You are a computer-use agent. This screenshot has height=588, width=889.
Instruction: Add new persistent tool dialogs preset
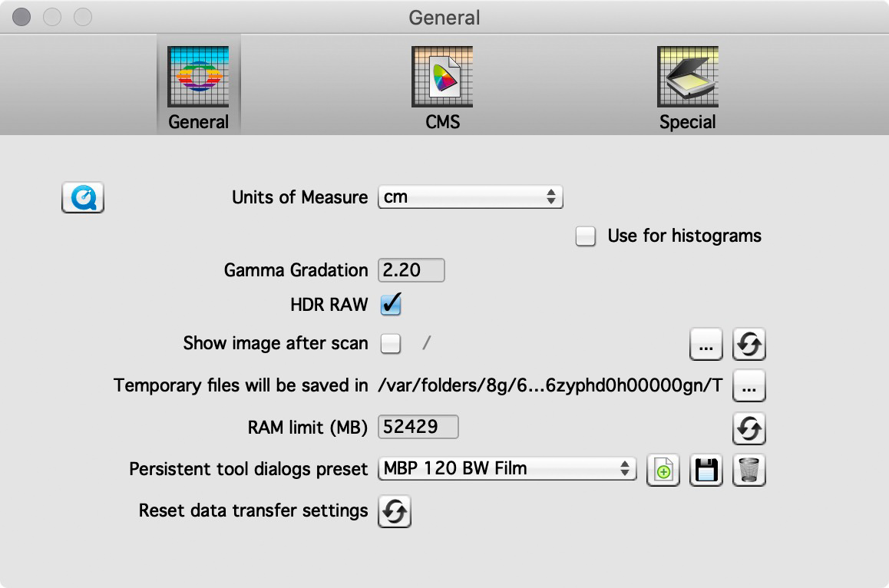click(x=663, y=469)
